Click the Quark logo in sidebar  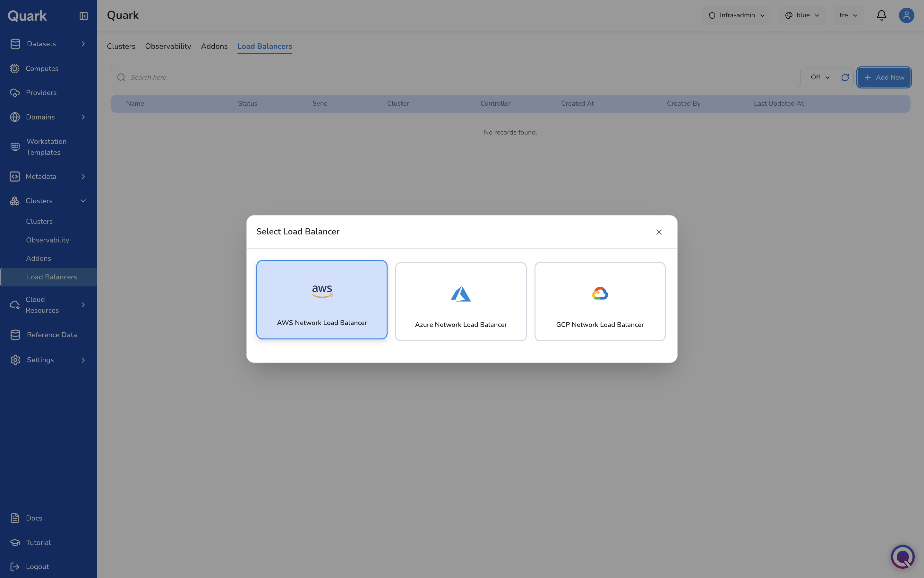click(27, 16)
